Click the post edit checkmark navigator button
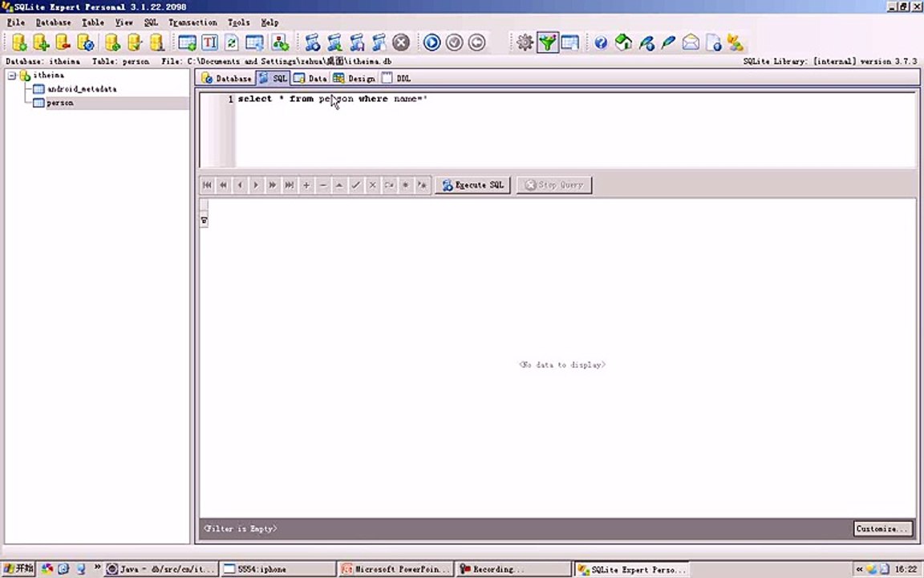 (x=356, y=185)
